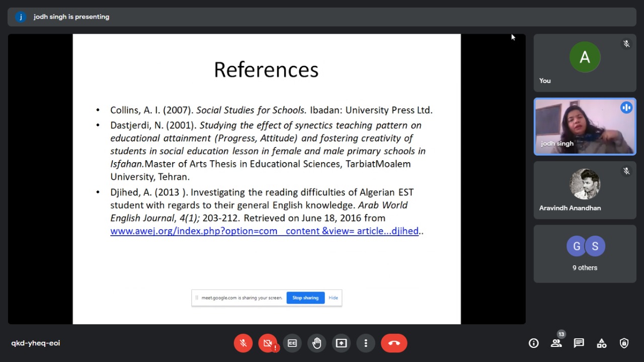The height and width of the screenshot is (362, 644).
Task: Show everyone participants panel
Action: 556,343
